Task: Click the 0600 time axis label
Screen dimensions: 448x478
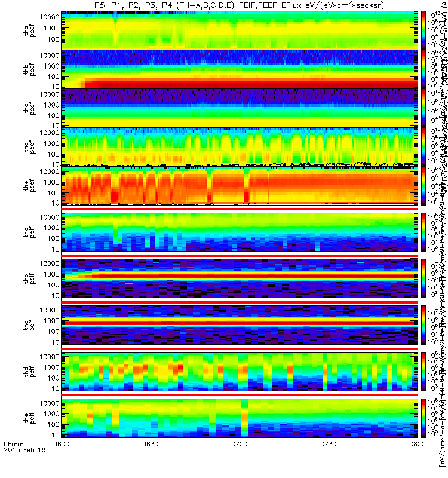Action: (x=62, y=444)
